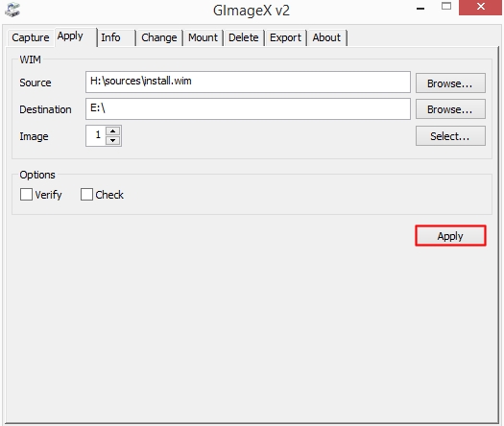This screenshot has height=426, width=504.
Task: Enable the Check checkbox
Action: point(86,195)
